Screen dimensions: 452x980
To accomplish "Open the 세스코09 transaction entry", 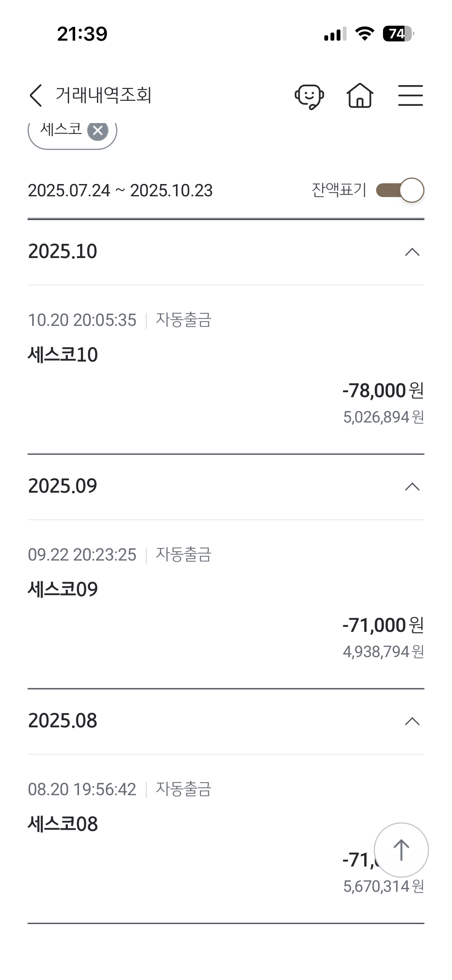I will 63,589.
